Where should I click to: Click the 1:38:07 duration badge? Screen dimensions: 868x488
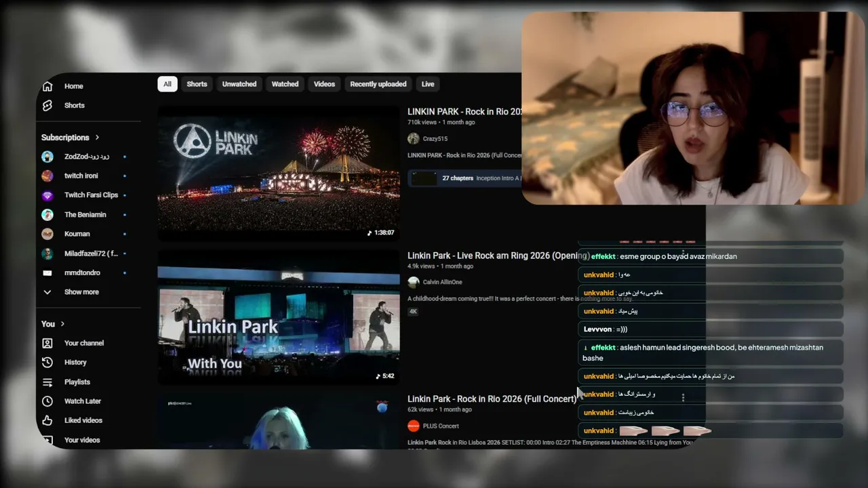pyautogui.click(x=380, y=233)
